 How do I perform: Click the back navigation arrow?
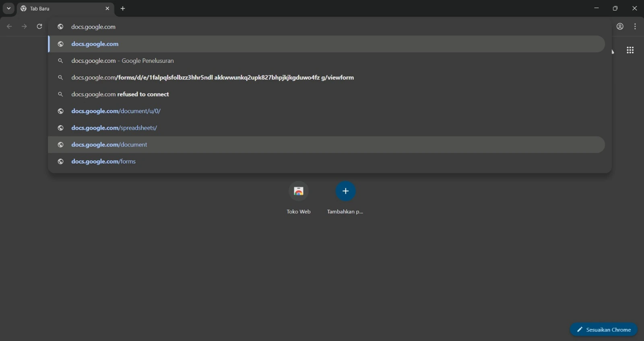[x=9, y=27]
